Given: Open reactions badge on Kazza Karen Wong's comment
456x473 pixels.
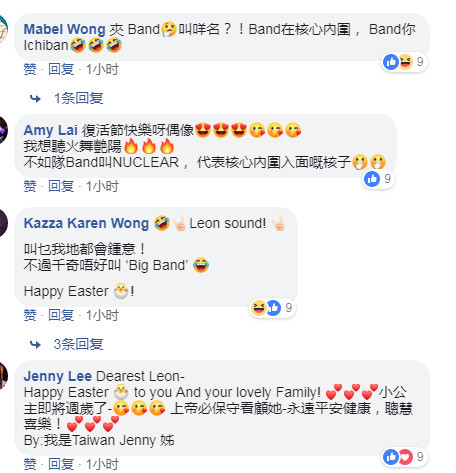Looking at the screenshot, I should click(x=272, y=308).
